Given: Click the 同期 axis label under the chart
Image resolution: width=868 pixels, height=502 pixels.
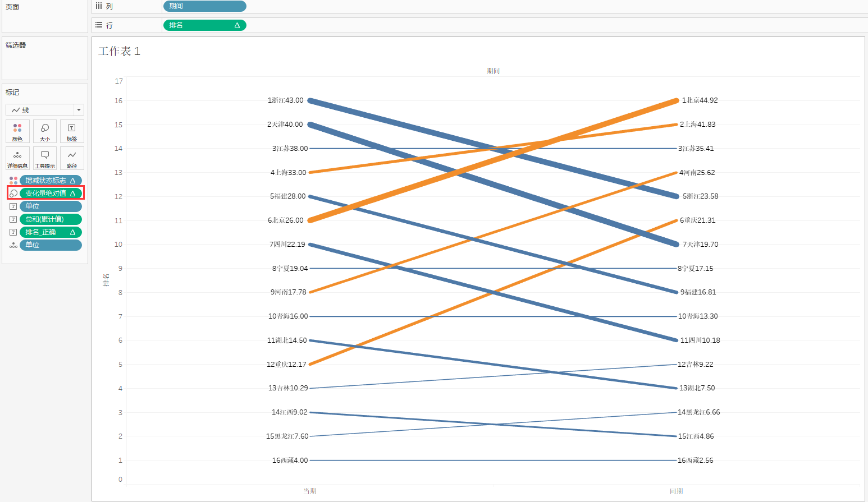Looking at the screenshot, I should click(676, 491).
